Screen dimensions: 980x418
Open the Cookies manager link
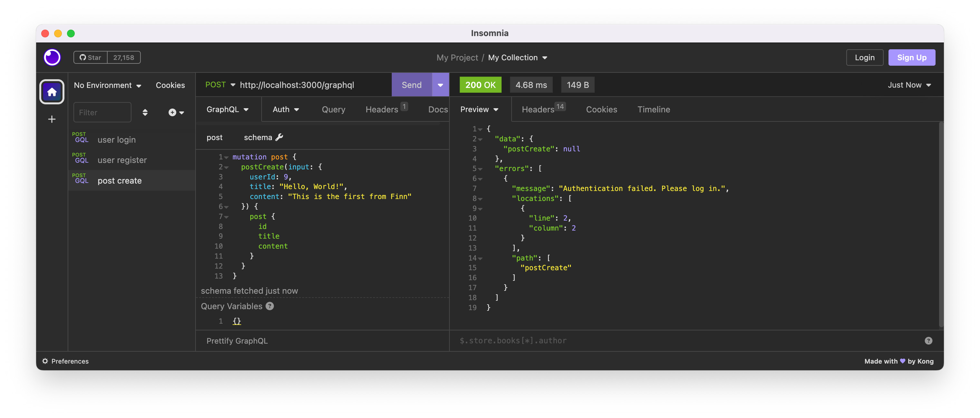[x=170, y=85]
